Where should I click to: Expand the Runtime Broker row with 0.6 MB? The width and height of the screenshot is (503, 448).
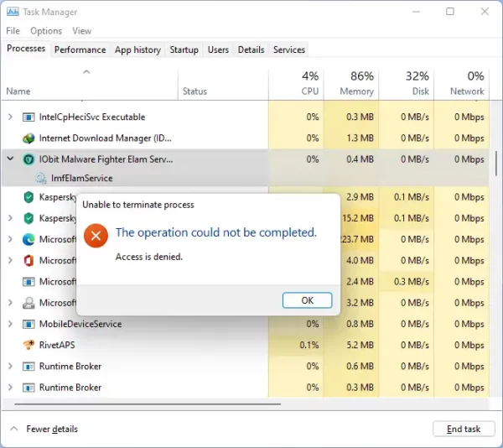coord(10,366)
